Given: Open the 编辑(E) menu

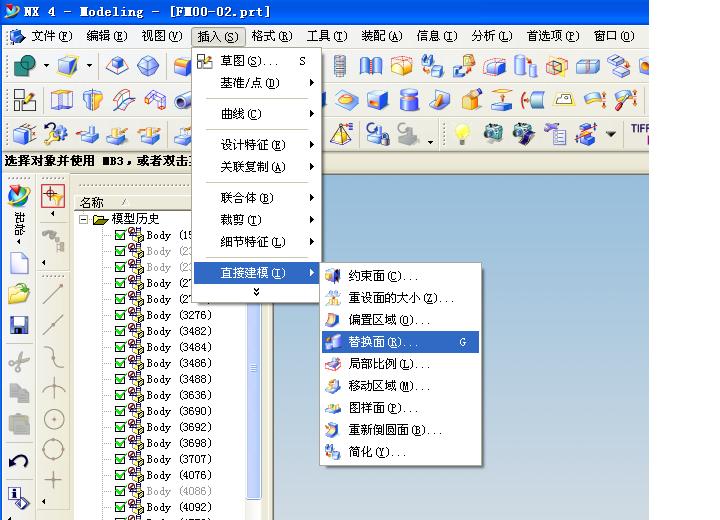Looking at the screenshot, I should pyautogui.click(x=107, y=36).
